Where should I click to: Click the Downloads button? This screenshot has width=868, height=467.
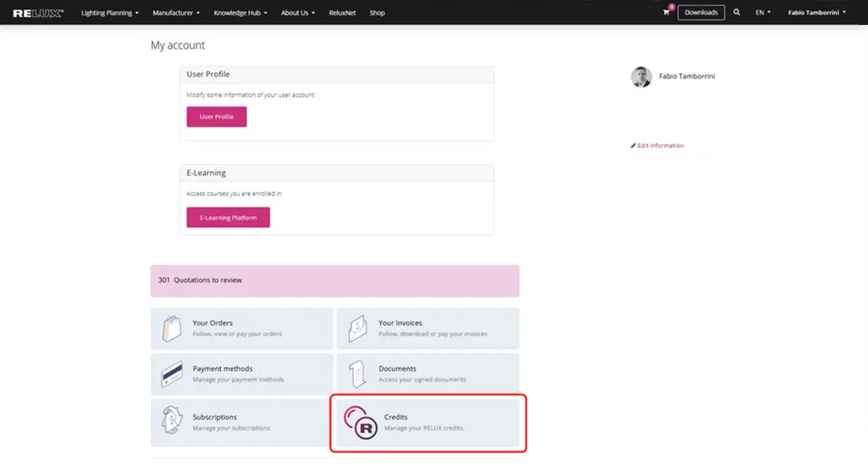click(x=701, y=12)
